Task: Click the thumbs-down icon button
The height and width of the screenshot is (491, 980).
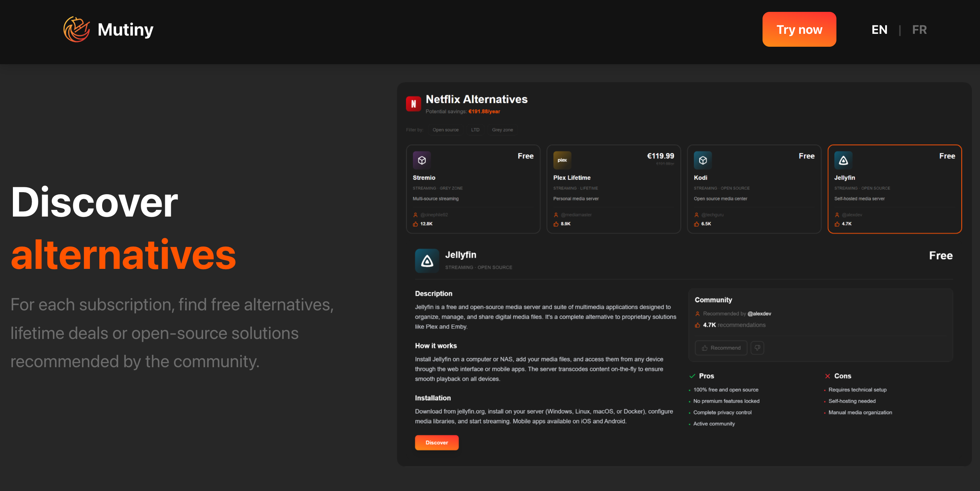Action: 757,348
